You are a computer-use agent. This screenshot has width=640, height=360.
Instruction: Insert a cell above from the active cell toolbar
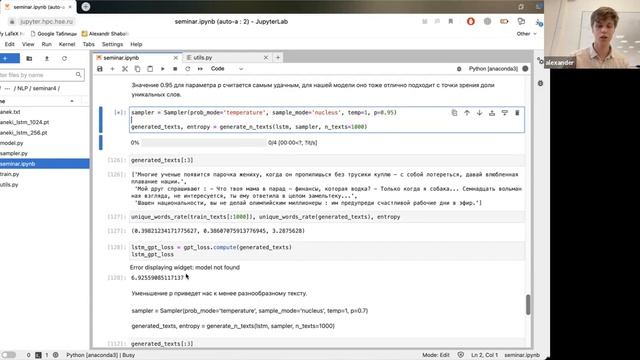(492, 113)
